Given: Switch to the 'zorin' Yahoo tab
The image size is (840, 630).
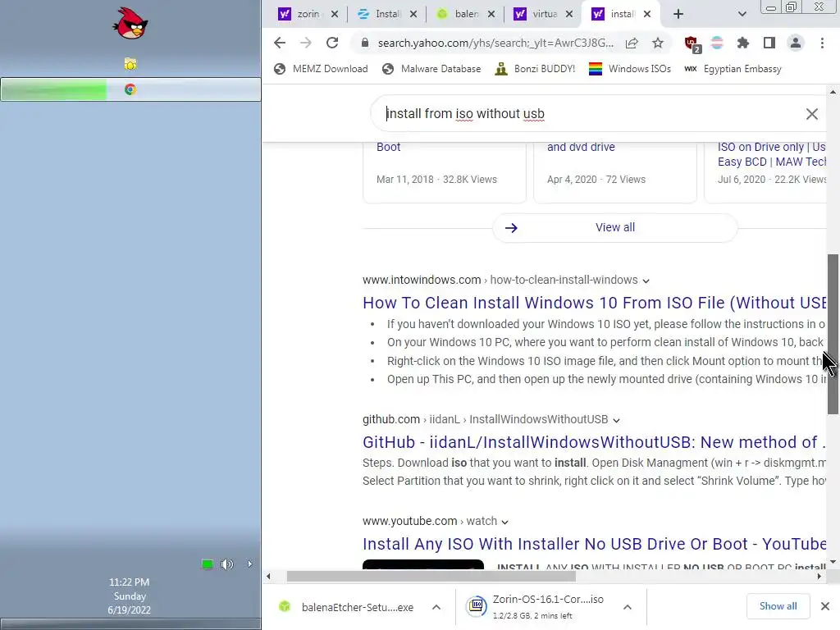Looking at the screenshot, I should pyautogui.click(x=308, y=14).
